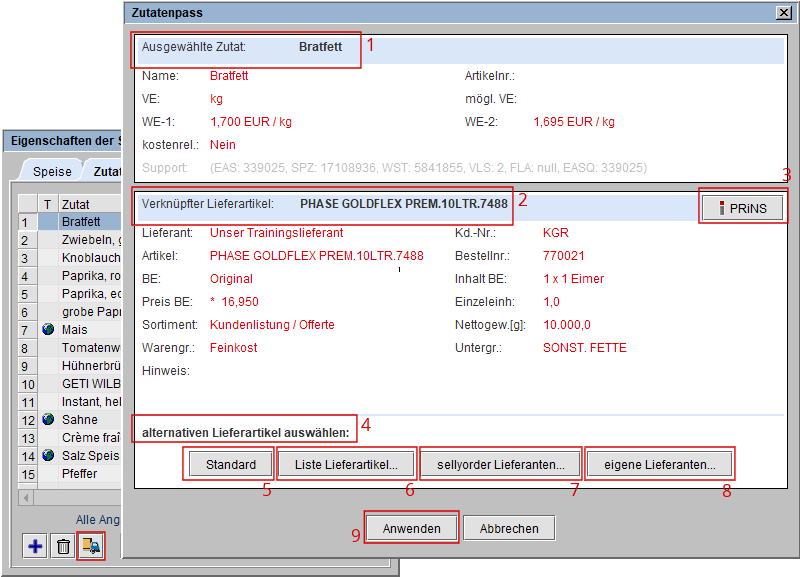Click the globe icon beside Sahne
Image resolution: width=800 pixels, height=577 pixels.
pyautogui.click(x=47, y=420)
